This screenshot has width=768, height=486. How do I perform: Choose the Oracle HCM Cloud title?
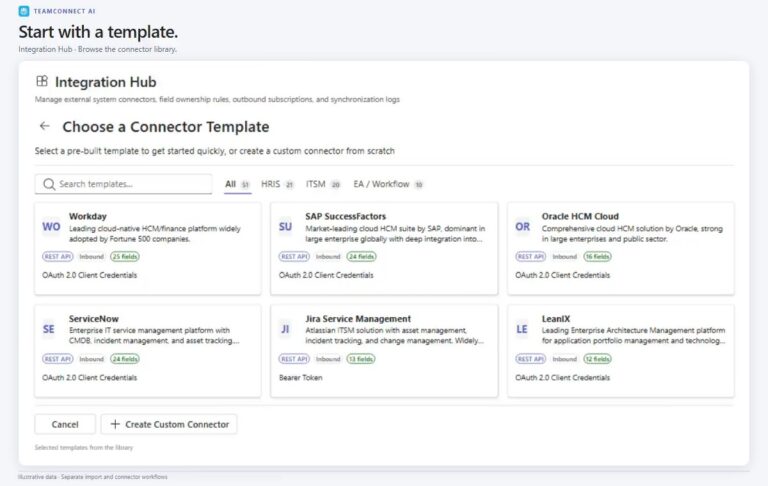[x=580, y=216]
